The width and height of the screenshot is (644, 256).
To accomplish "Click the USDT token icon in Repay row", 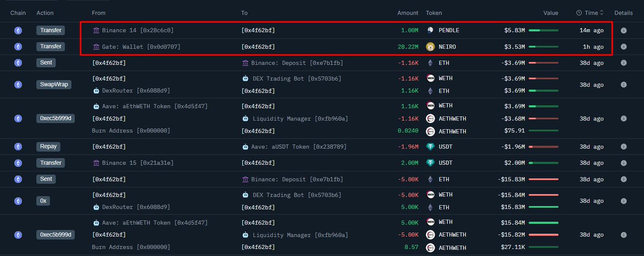I will point(430,147).
